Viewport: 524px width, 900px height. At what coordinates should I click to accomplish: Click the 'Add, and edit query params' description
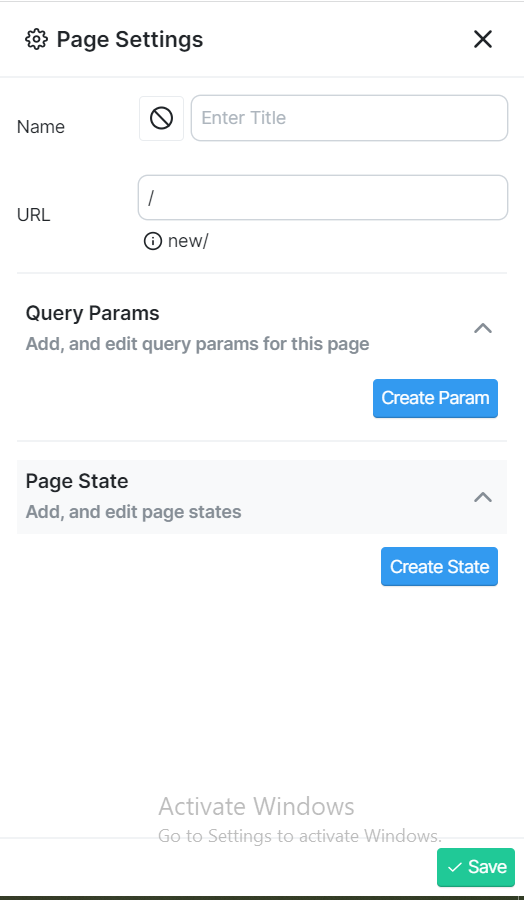point(197,344)
